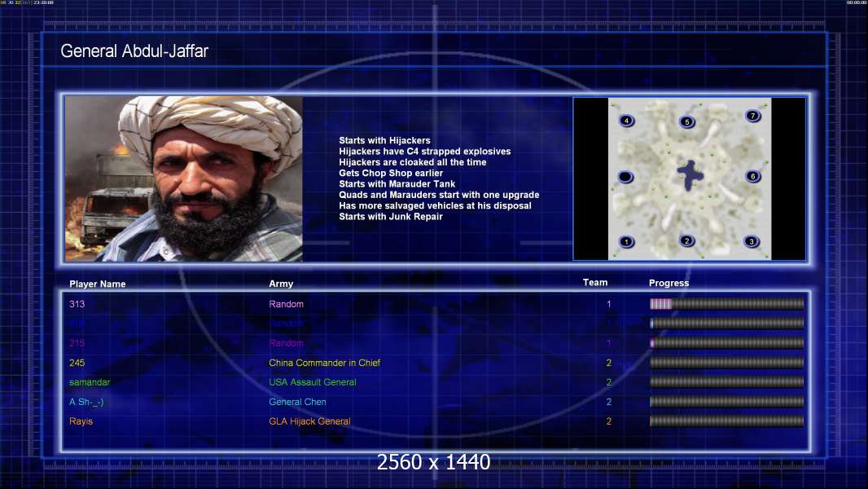The width and height of the screenshot is (868, 489).
Task: Select player name samandar
Action: click(x=90, y=382)
